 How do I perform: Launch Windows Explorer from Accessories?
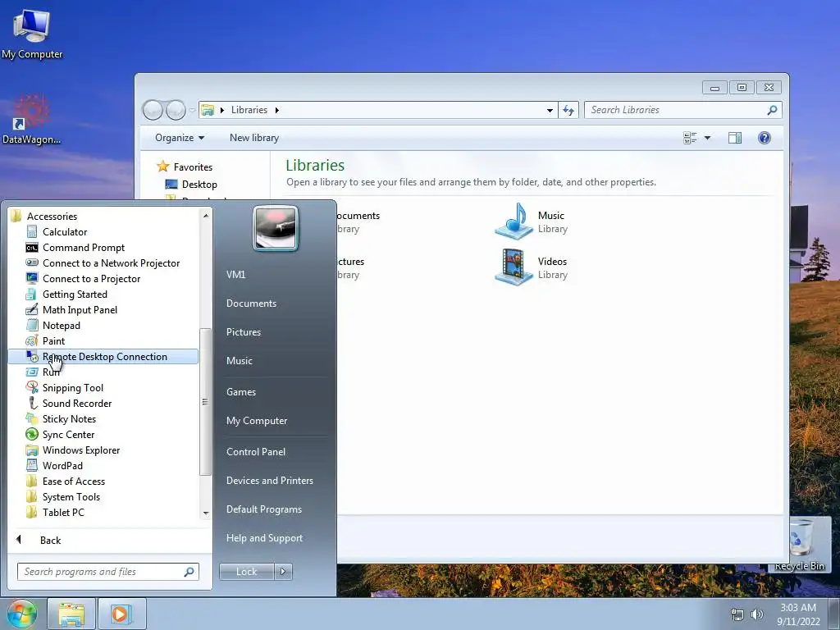point(81,450)
